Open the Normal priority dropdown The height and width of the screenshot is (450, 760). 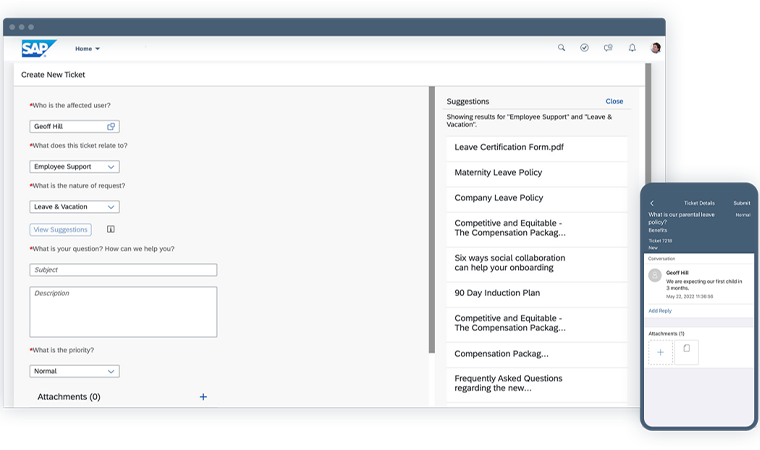coord(74,371)
